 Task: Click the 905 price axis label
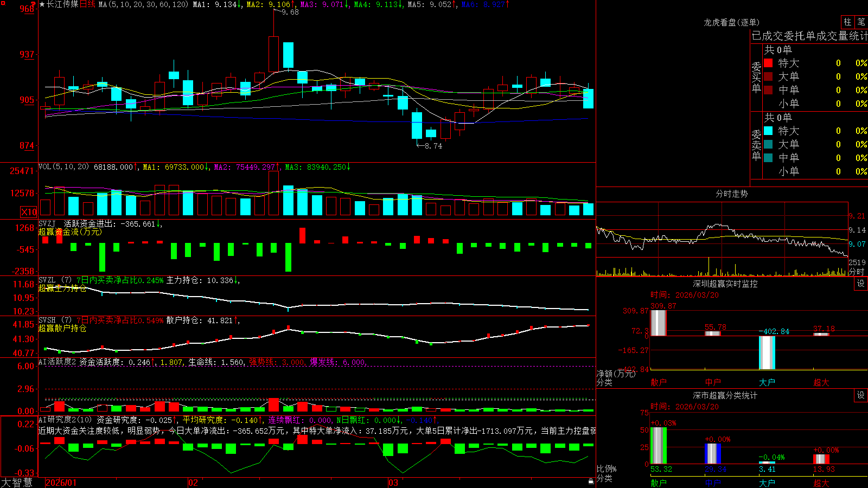27,100
